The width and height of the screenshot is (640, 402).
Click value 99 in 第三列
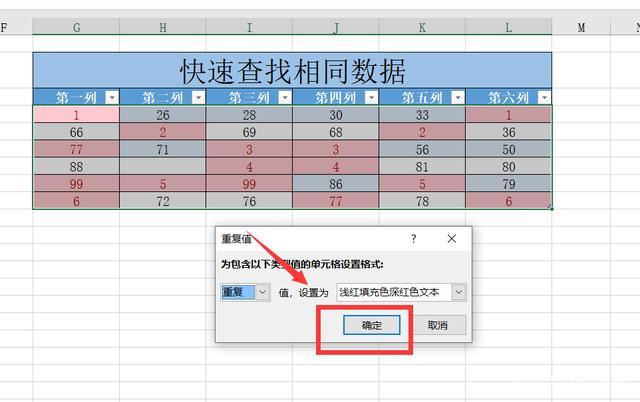click(x=249, y=184)
